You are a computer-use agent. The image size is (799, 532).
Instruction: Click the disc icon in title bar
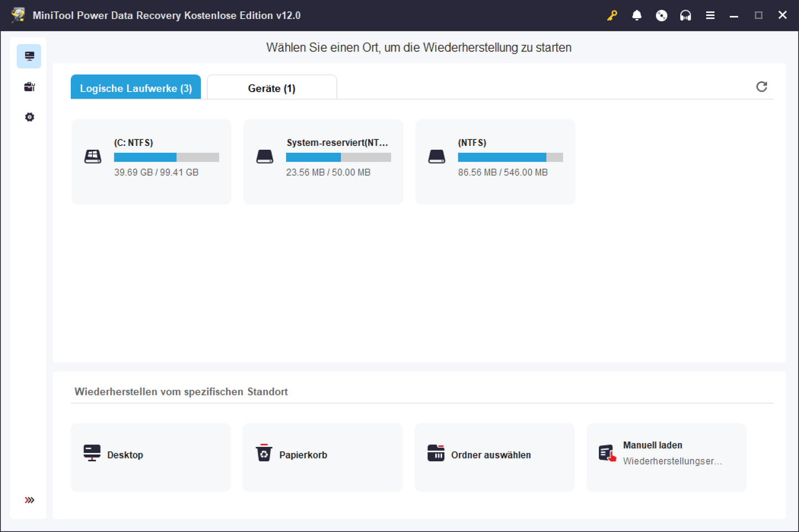pyautogui.click(x=661, y=15)
